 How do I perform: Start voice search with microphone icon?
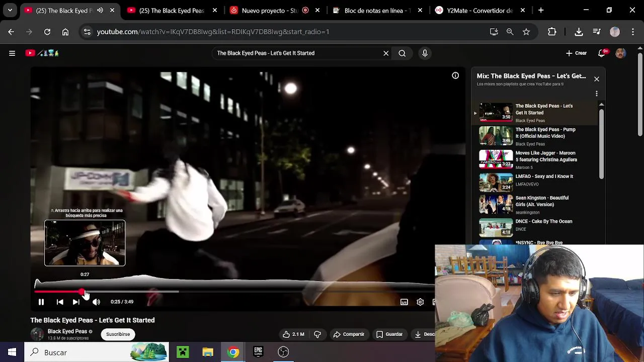coord(425,53)
